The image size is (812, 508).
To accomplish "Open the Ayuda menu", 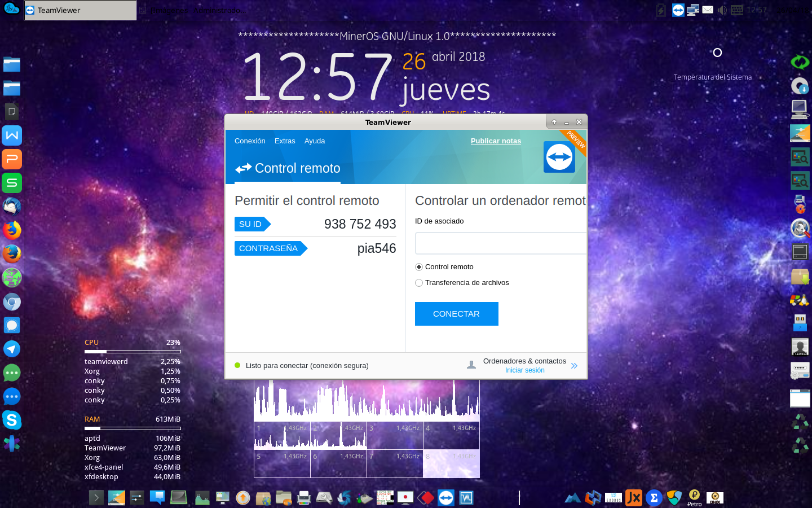I will point(315,141).
